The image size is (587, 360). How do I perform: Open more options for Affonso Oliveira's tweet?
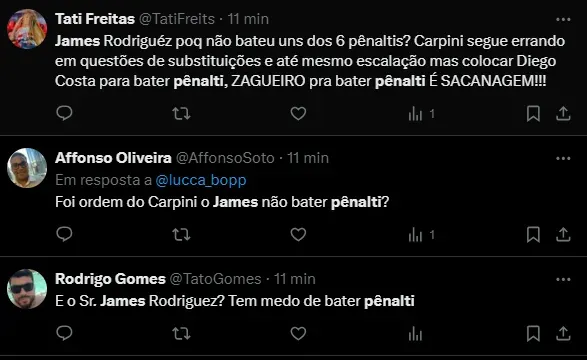563,158
